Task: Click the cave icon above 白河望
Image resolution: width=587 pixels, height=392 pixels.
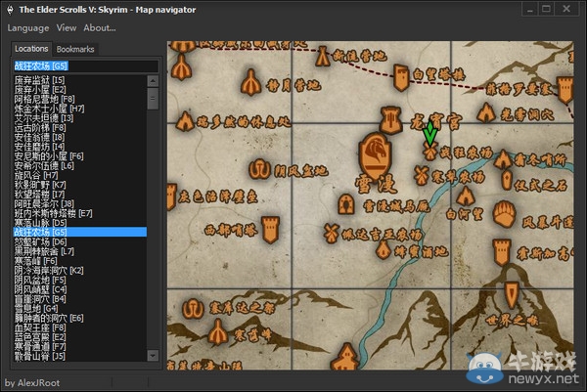Action: coord(466,196)
